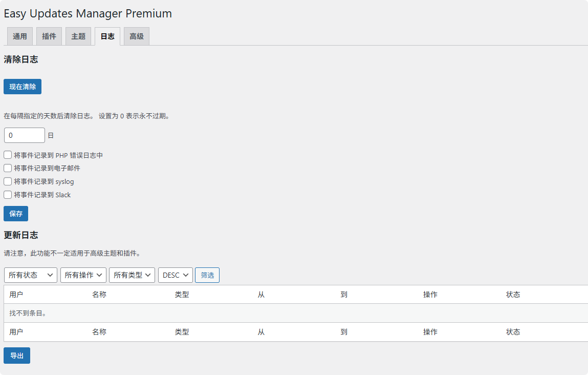588x375 pixels.
Task: Click 到 column header at table top
Action: click(x=344, y=295)
